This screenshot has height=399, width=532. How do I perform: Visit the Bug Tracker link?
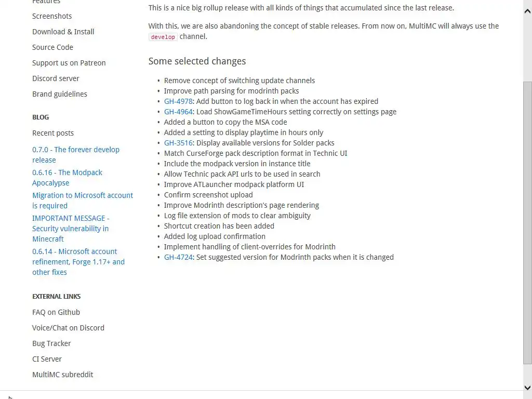pos(51,343)
